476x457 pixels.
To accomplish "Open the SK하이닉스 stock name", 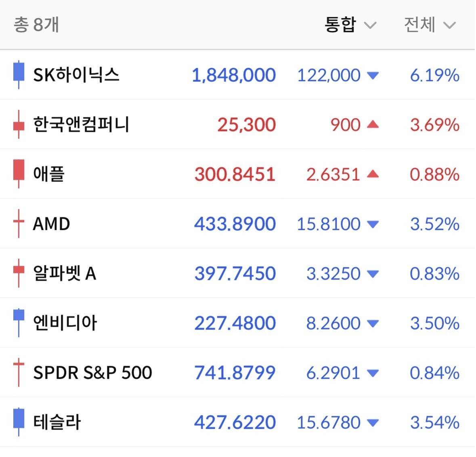I will coord(76,75).
